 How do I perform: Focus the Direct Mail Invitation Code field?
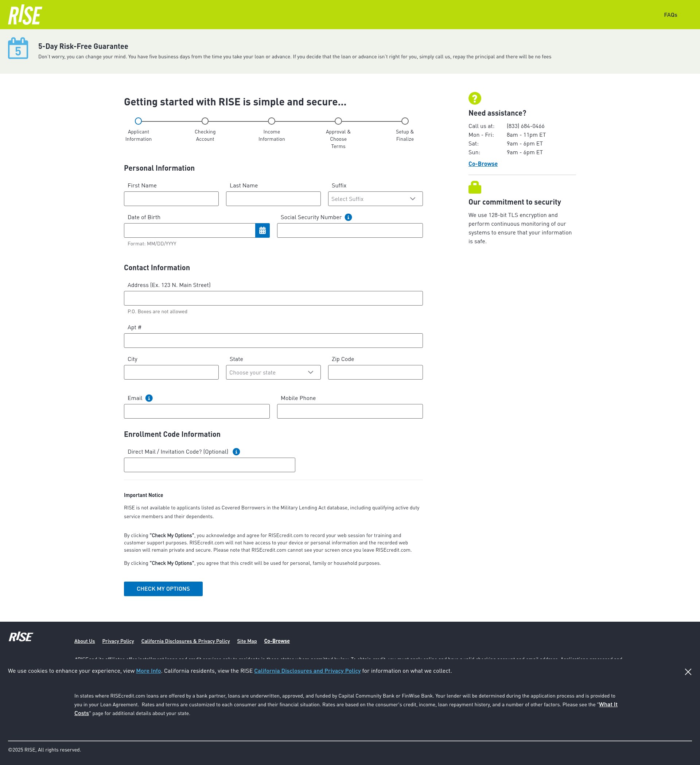(209, 465)
